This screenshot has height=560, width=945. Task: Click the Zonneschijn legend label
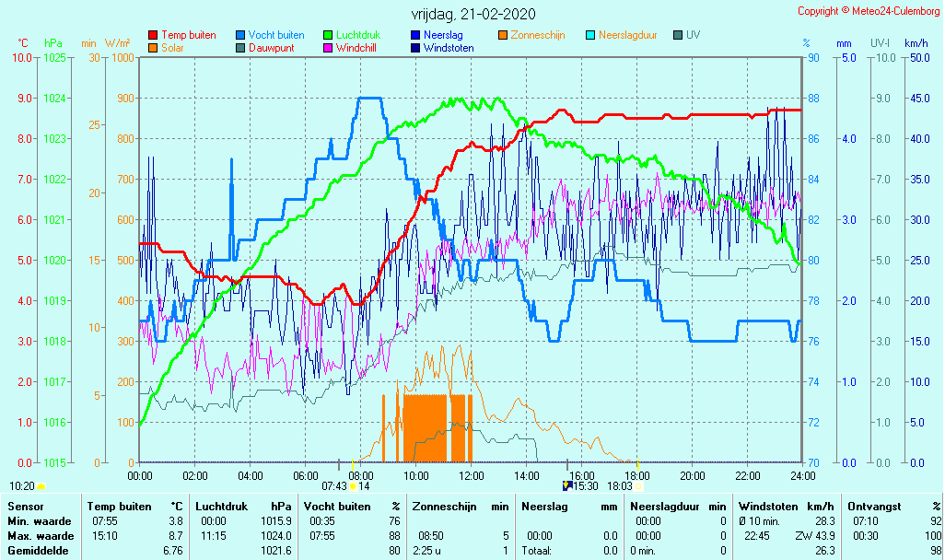tap(540, 35)
